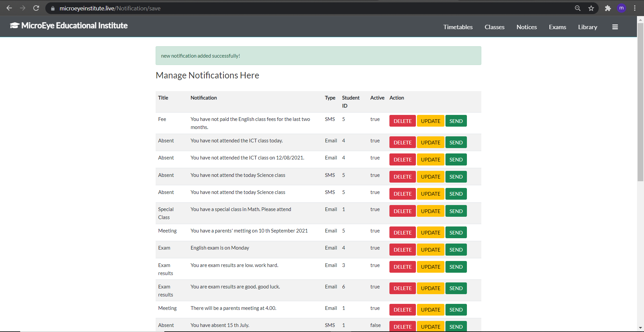Delete the 'ICT class today' Absent notification
Image resolution: width=644 pixels, height=332 pixels.
[x=402, y=142]
